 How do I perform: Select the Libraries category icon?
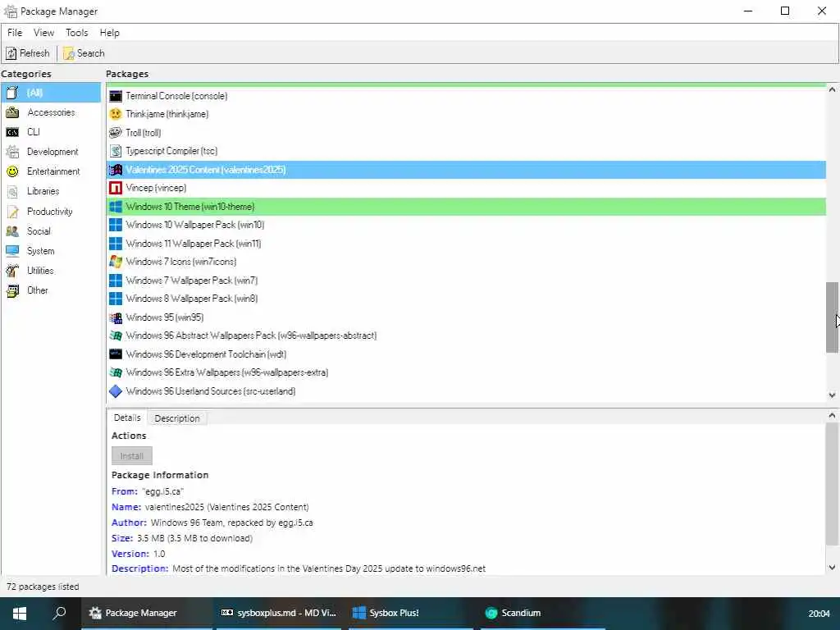12,191
